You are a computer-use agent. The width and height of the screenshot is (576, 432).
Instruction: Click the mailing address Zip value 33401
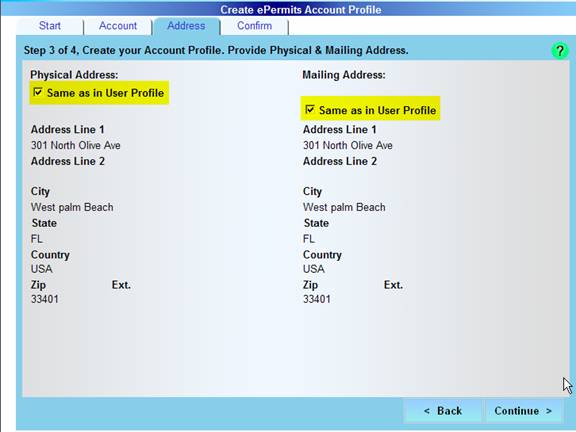[x=317, y=299]
